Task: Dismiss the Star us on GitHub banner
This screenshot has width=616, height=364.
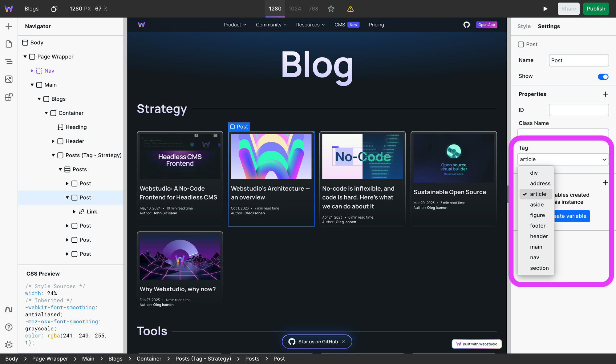Action: 343,342
